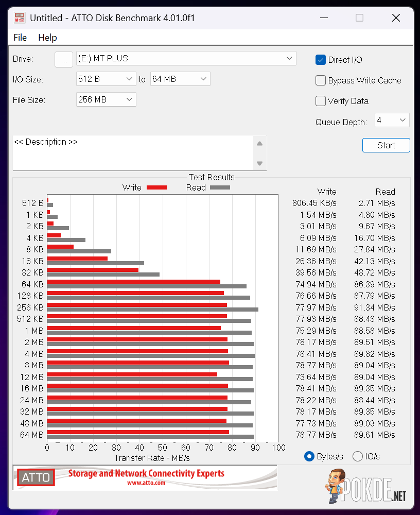This screenshot has height=515, width=420.
Task: Click the 89.61 MB/s read value
Action: coord(375,435)
